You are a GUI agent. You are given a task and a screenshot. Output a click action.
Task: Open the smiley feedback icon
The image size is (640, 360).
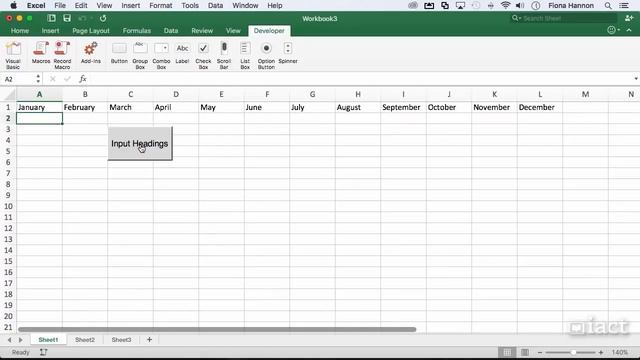(611, 30)
